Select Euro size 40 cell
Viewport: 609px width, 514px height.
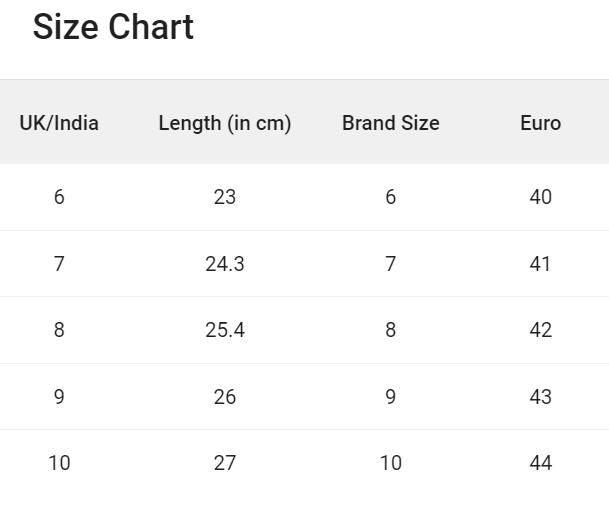540,197
